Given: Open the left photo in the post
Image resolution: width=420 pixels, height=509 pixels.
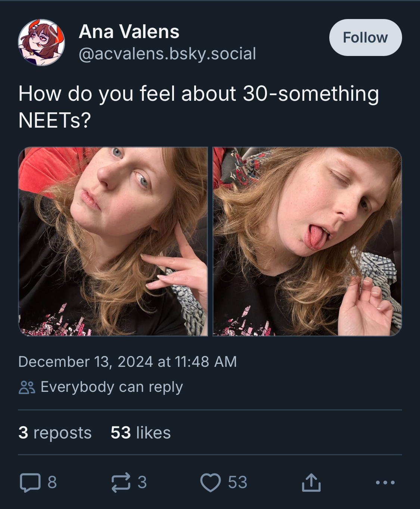Looking at the screenshot, I should 113,241.
